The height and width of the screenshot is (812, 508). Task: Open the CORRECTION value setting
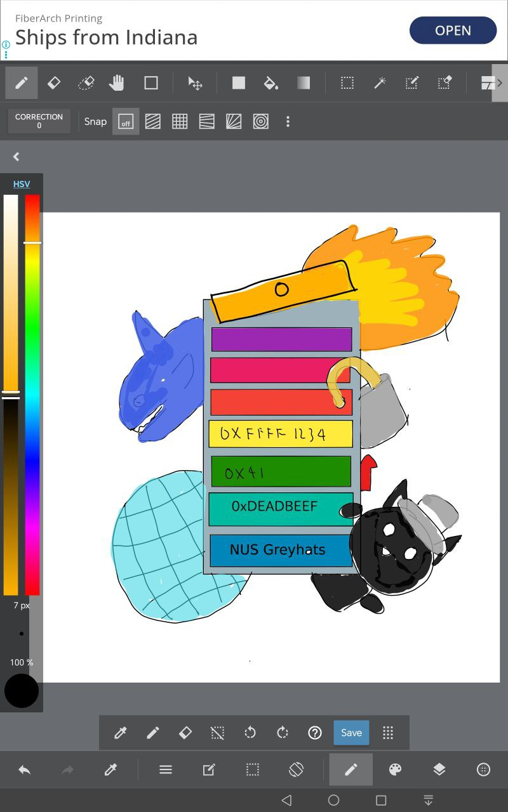39,121
